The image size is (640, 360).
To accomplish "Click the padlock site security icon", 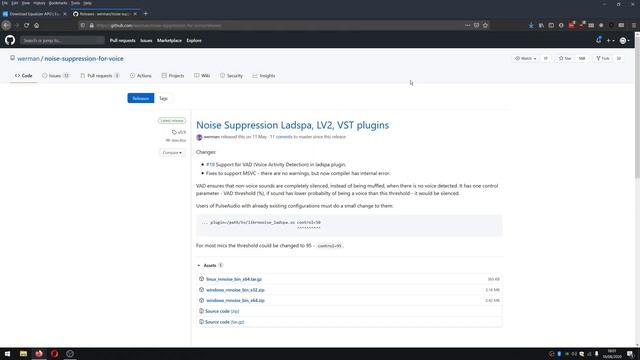I will pyautogui.click(x=91, y=25).
